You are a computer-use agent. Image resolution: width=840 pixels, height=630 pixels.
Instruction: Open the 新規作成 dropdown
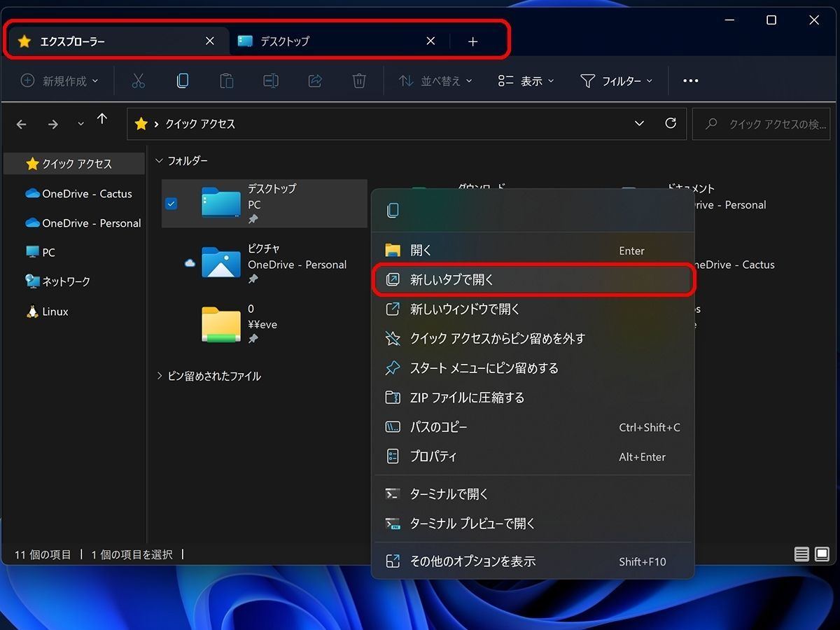pyautogui.click(x=59, y=81)
